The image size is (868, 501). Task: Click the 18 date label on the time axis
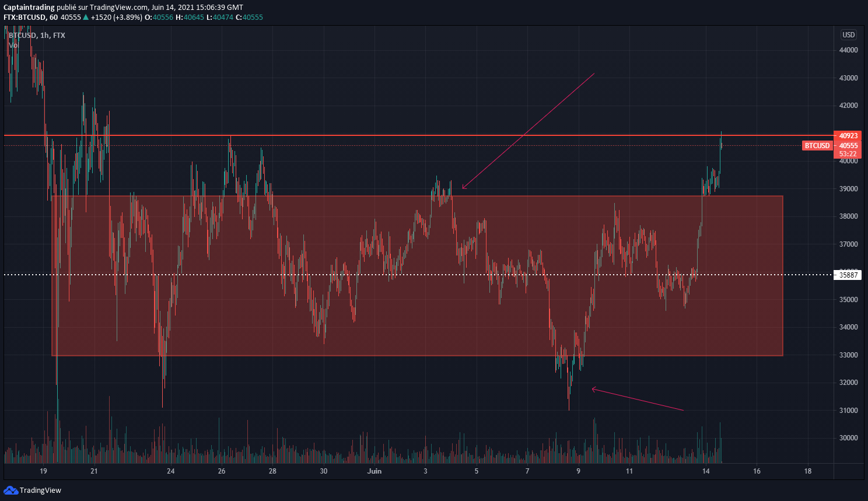coord(808,471)
